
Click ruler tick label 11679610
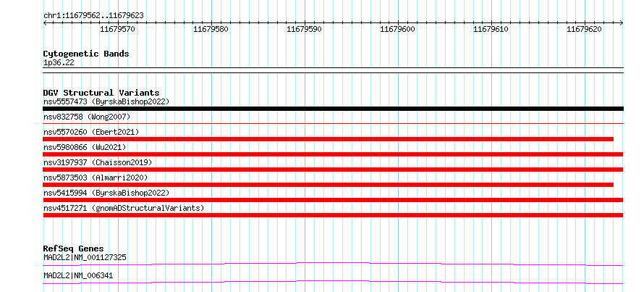(x=491, y=29)
